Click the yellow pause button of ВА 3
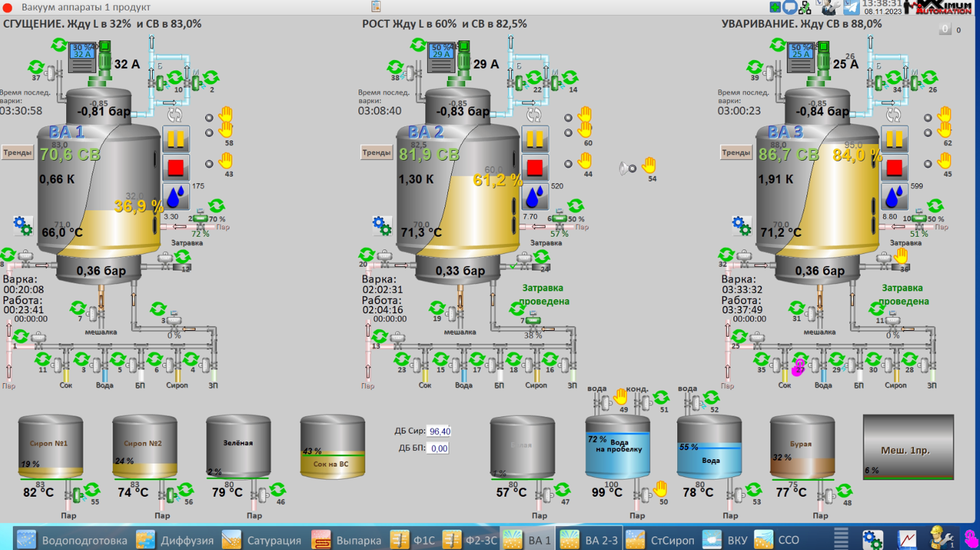This screenshot has width=980, height=550. (x=894, y=138)
